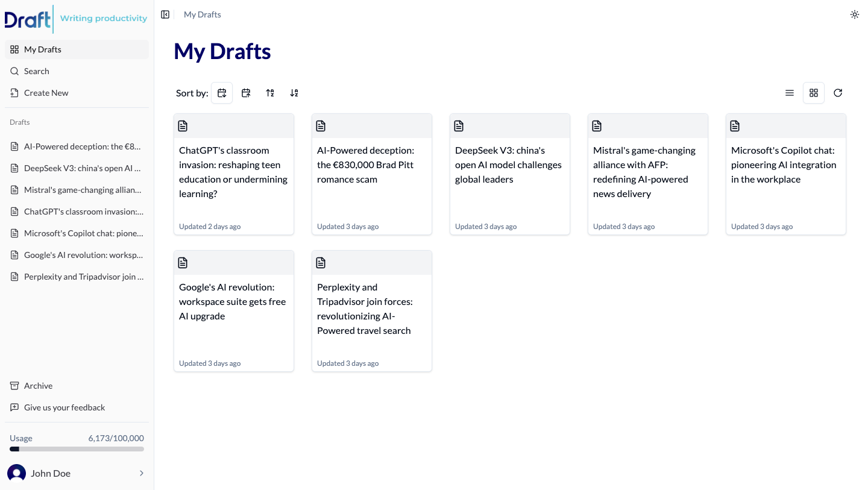This screenshot has width=868, height=490.
Task: Click the usage progress bar
Action: [77, 448]
